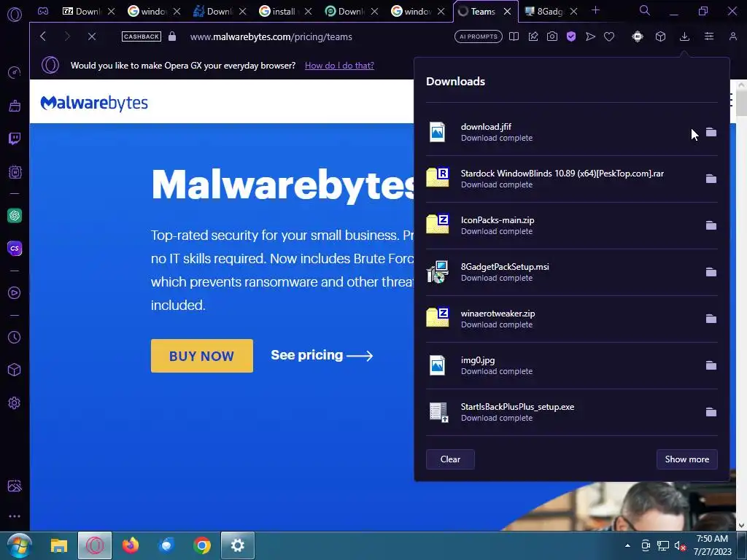Click the search tabs magnifier icon
This screenshot has height=560, width=747.
tap(645, 10)
